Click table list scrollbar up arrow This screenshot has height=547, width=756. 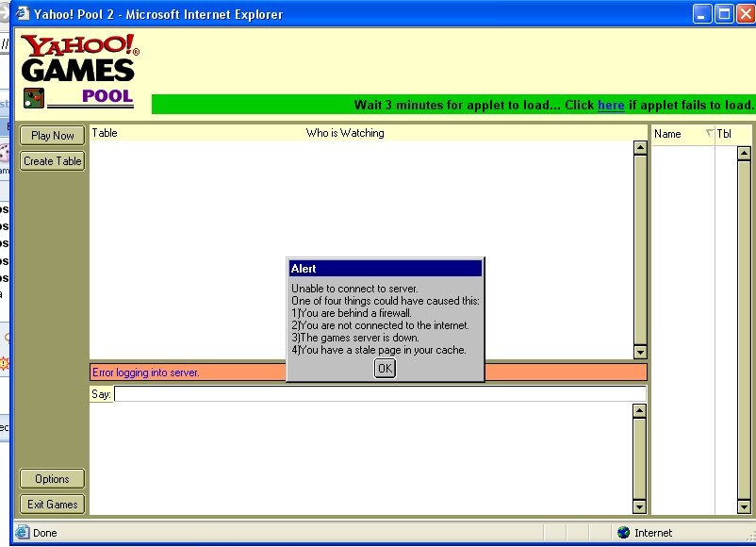click(640, 148)
